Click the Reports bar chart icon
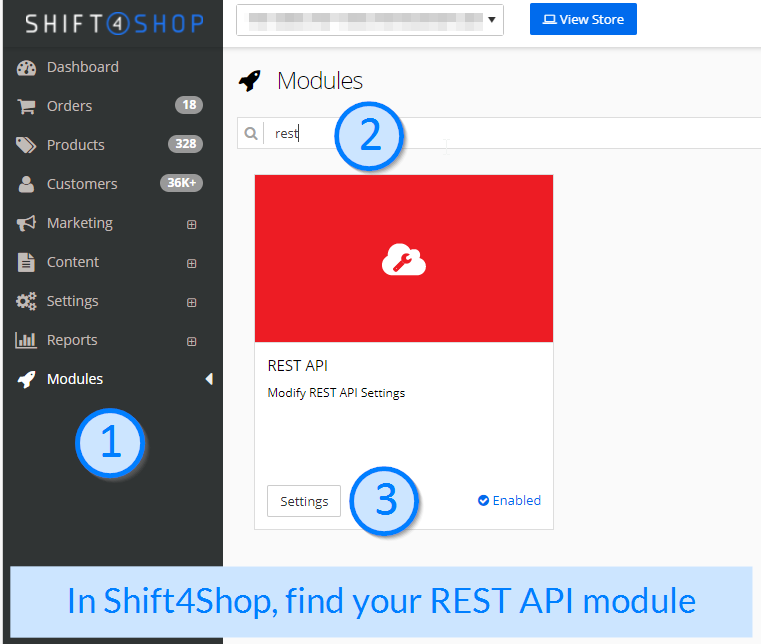The height and width of the screenshot is (644, 761). [26, 340]
